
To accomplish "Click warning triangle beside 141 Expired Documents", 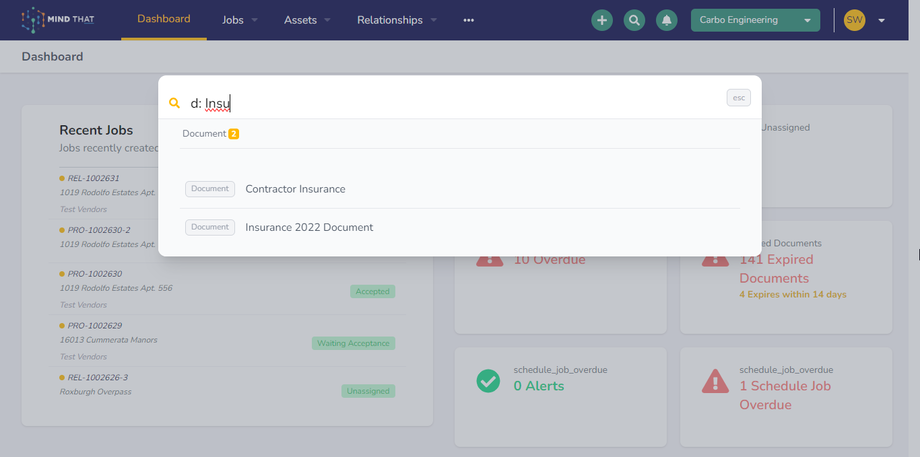I will click(715, 258).
